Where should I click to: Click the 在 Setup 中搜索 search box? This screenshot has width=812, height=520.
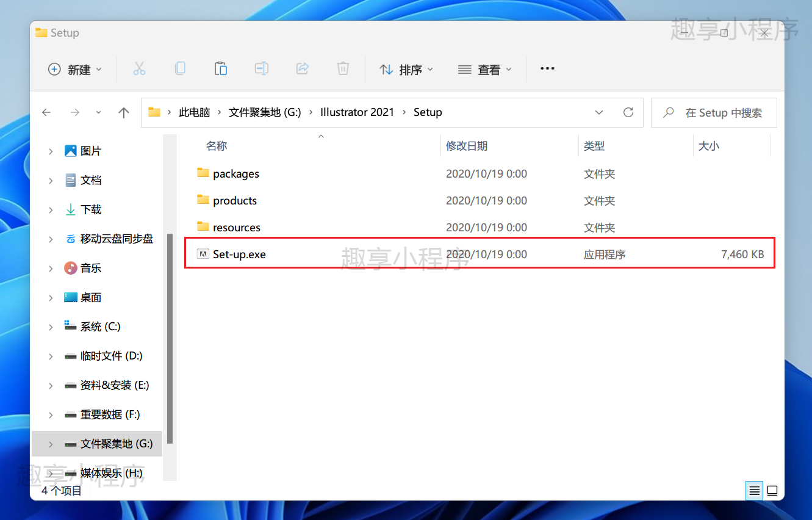click(x=714, y=112)
